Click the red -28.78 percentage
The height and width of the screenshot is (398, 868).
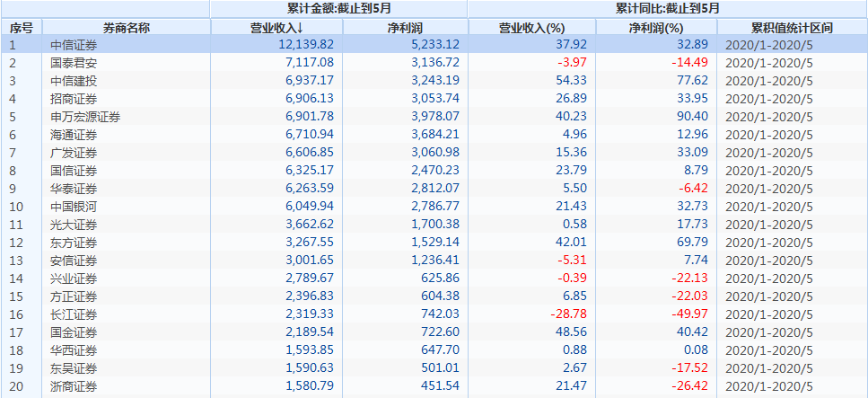coord(568,314)
